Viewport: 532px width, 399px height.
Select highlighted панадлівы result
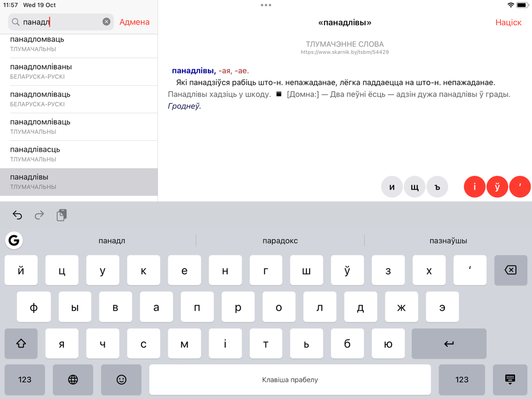click(x=79, y=182)
